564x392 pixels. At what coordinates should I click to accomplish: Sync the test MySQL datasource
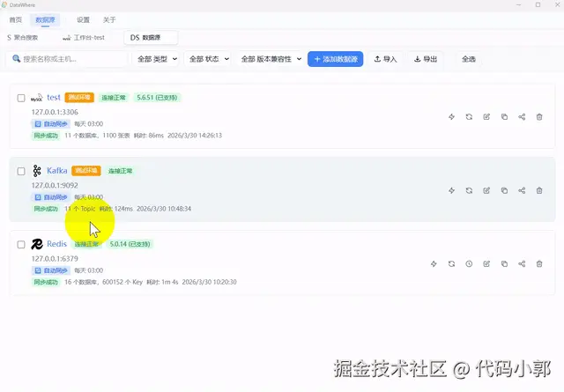click(x=469, y=117)
